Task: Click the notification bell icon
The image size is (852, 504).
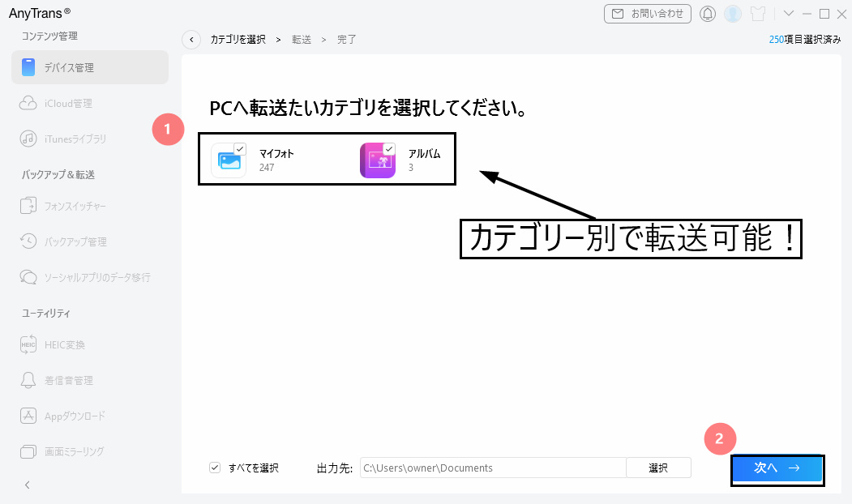Action: 709,13
